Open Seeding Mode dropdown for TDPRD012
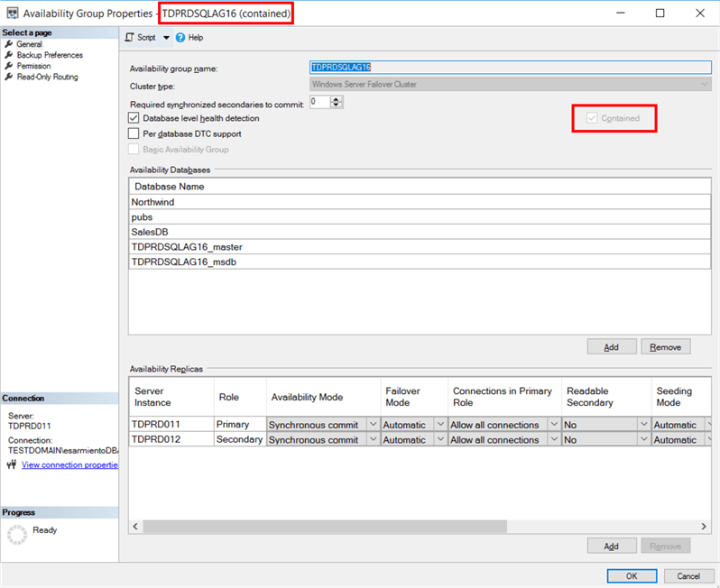 (x=709, y=439)
